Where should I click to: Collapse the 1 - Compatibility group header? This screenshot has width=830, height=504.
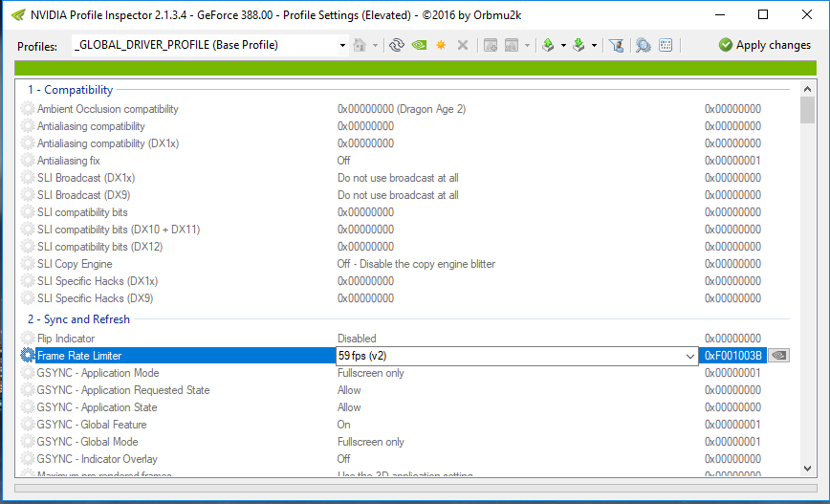pos(71,90)
